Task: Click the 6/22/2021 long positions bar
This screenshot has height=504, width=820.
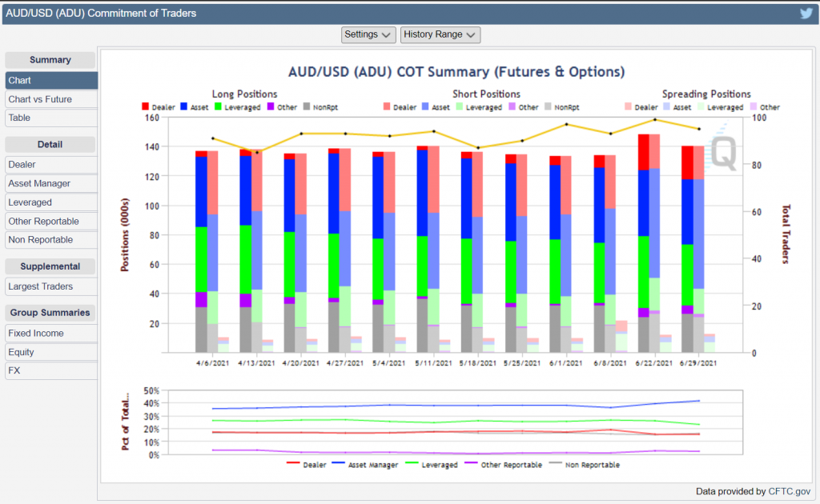Action: [x=643, y=240]
